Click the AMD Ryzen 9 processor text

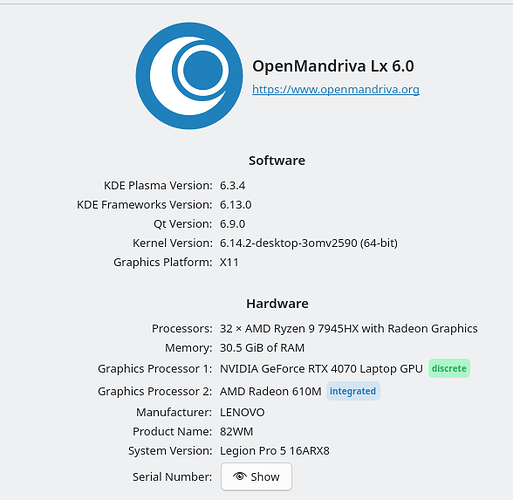348,329
